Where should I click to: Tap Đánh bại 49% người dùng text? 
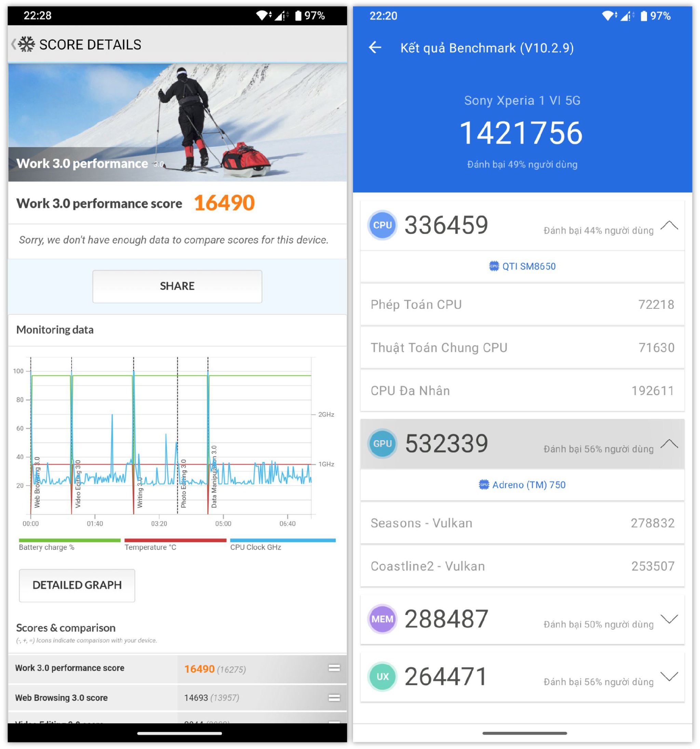(x=522, y=164)
